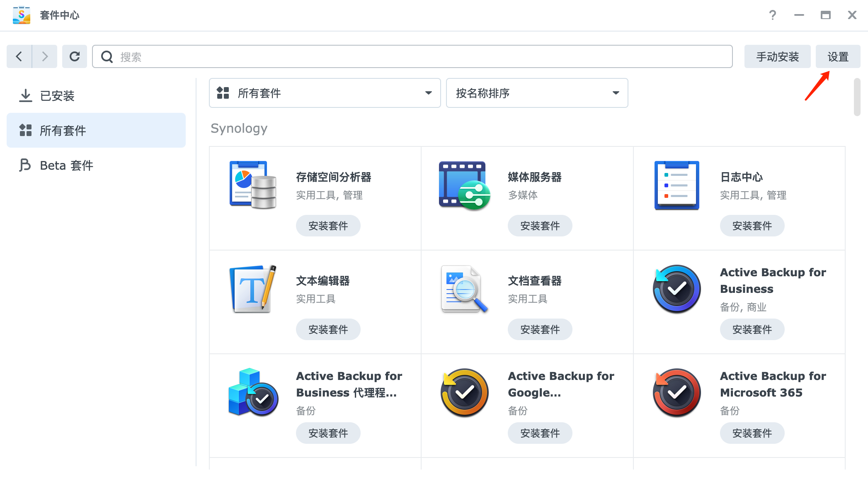Open the 按名称排序 sort dropdown
The height and width of the screenshot is (477, 868).
coord(537,93)
